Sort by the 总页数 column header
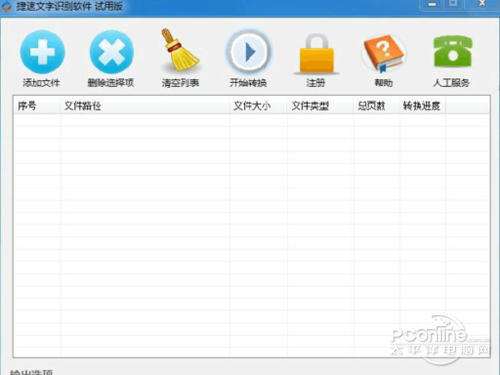Image resolution: width=500 pixels, height=375 pixels. tap(376, 106)
